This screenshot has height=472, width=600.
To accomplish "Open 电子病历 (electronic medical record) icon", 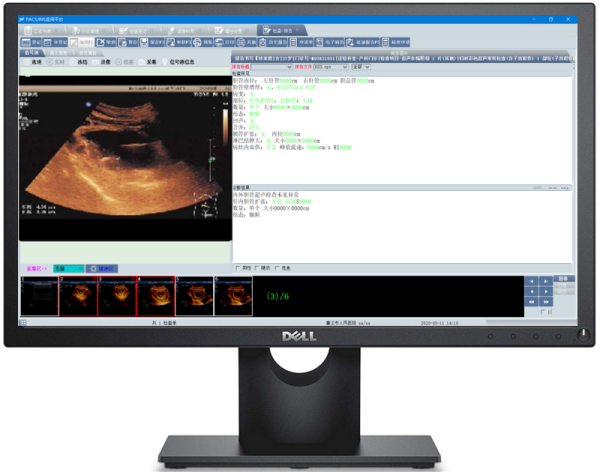I will (334, 43).
